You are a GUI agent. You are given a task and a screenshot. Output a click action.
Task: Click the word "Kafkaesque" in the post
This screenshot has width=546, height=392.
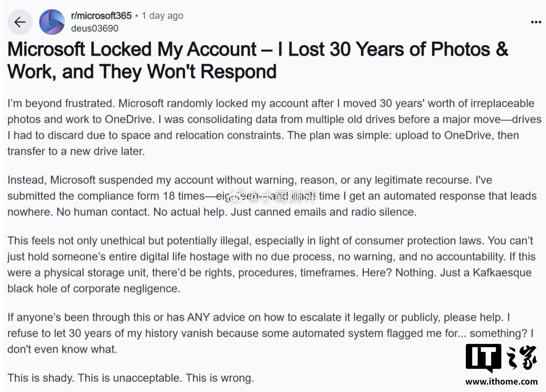(x=502, y=273)
